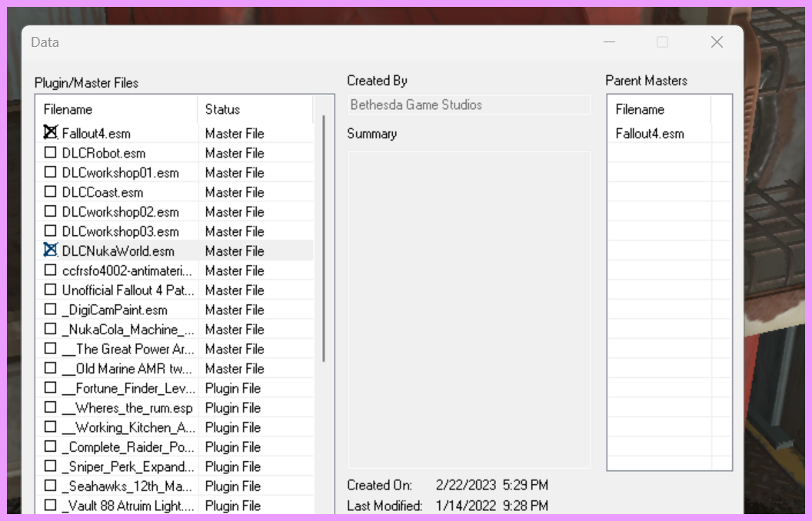Screen dimensions: 812x521
Task: Close the Data dialog window
Action: [717, 42]
